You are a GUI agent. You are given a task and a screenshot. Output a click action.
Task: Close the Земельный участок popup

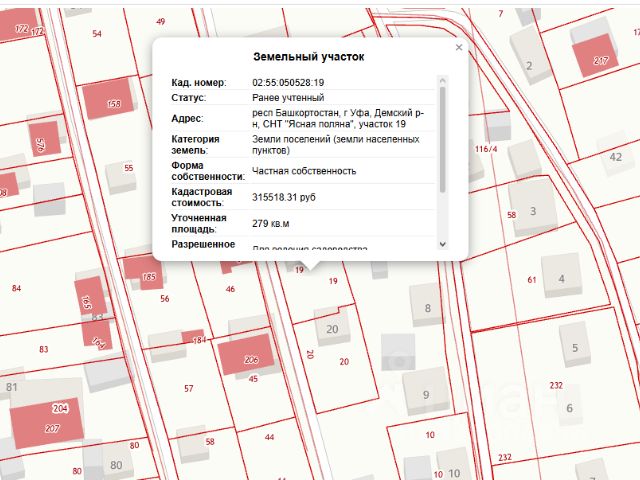tap(459, 47)
